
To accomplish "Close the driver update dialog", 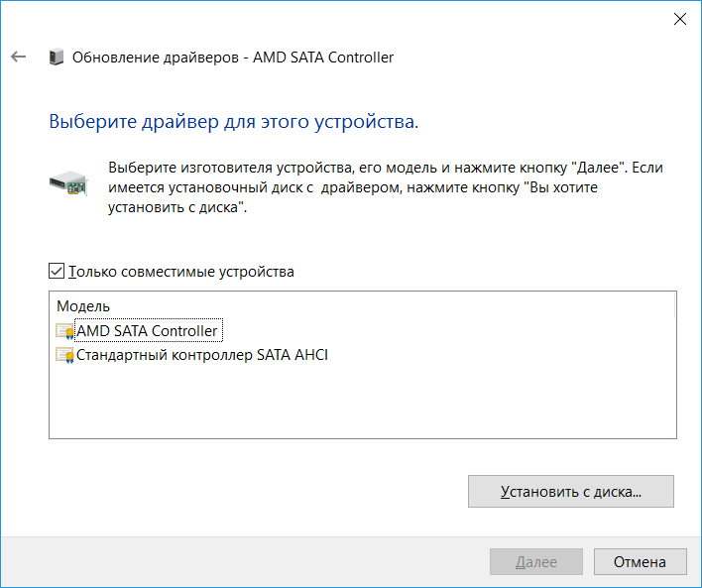I will pos(680,19).
